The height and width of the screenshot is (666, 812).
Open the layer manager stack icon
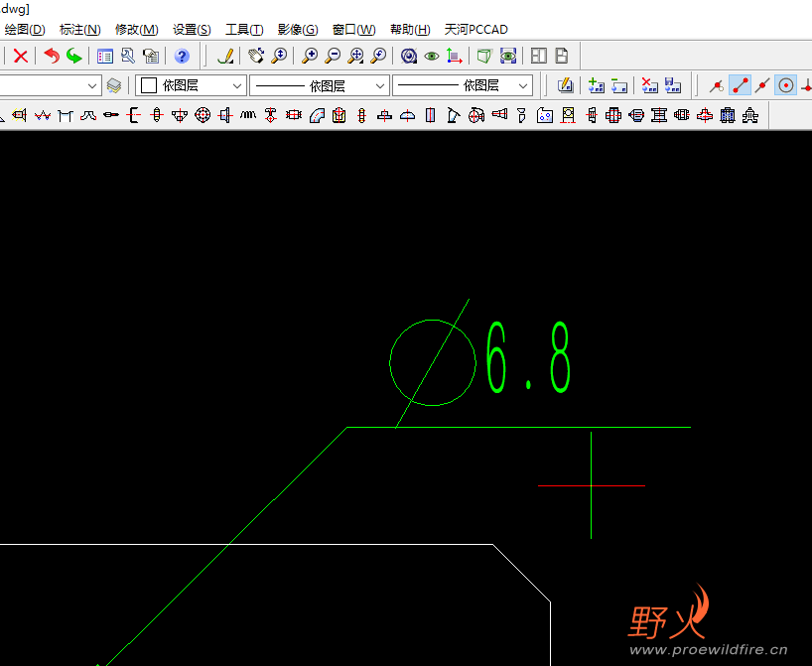point(114,86)
